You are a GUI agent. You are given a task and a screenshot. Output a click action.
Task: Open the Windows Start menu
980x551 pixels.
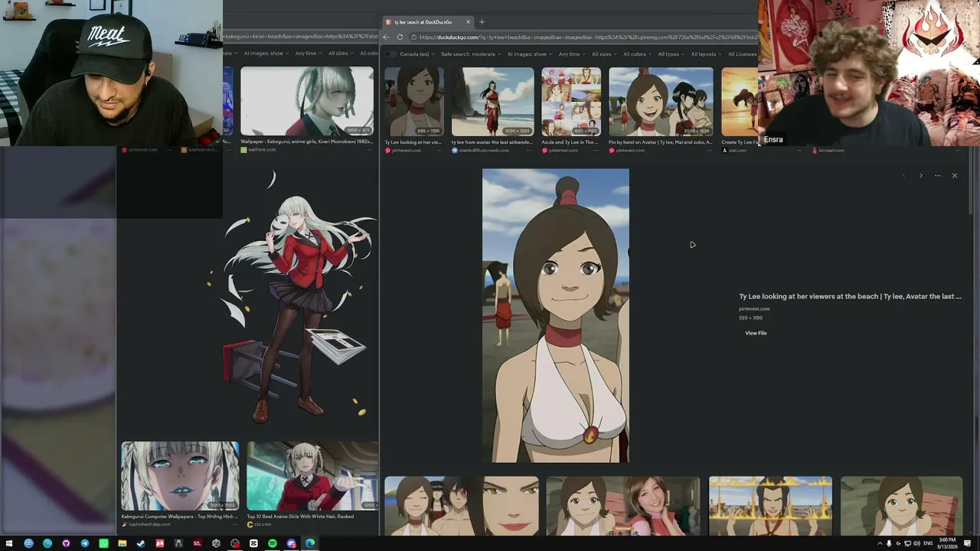(9, 543)
